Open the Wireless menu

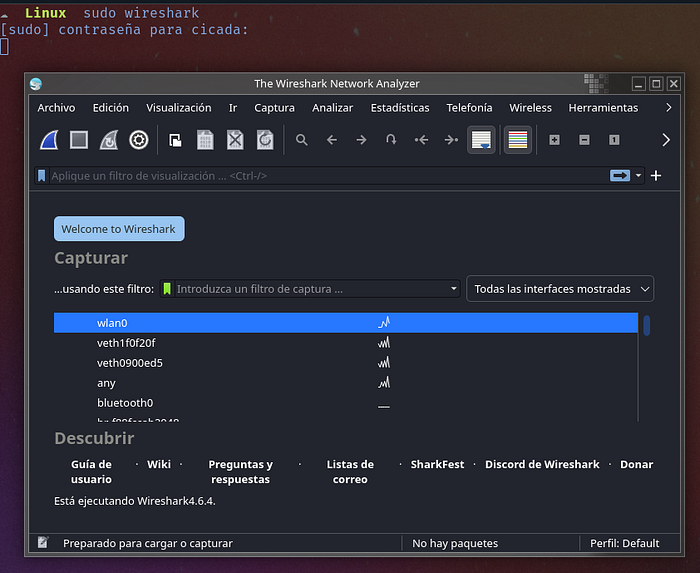(530, 108)
